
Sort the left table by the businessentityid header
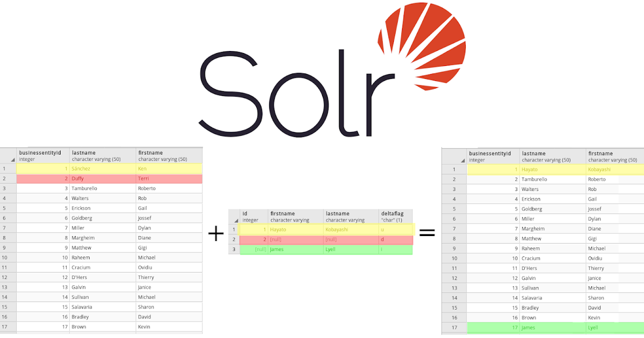click(40, 155)
